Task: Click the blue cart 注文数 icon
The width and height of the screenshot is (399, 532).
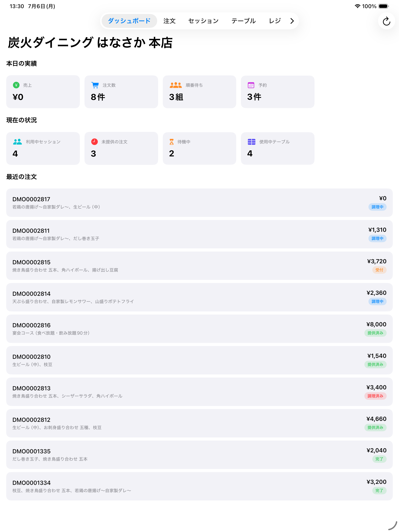Action: (x=95, y=85)
